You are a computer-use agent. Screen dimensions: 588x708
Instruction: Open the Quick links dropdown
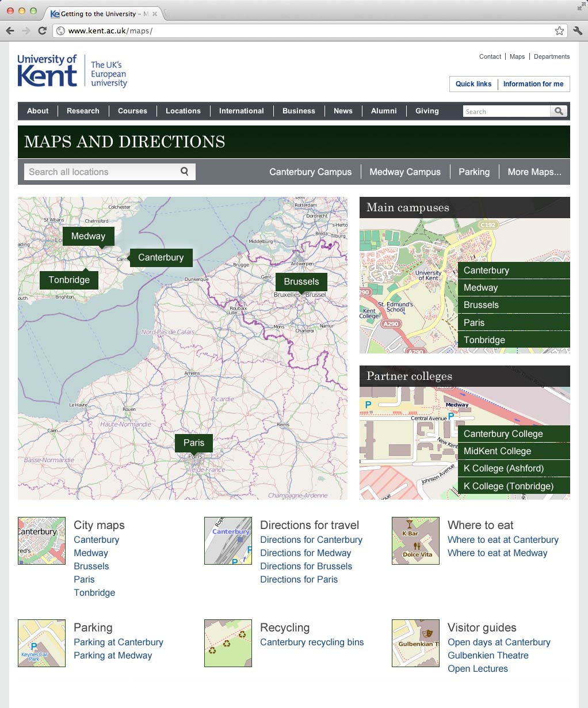473,84
